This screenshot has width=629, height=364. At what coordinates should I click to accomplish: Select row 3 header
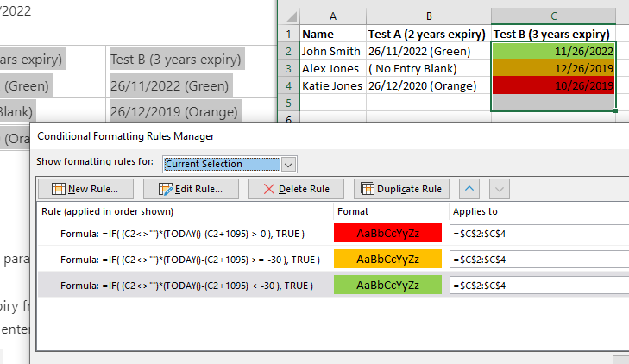coord(288,68)
